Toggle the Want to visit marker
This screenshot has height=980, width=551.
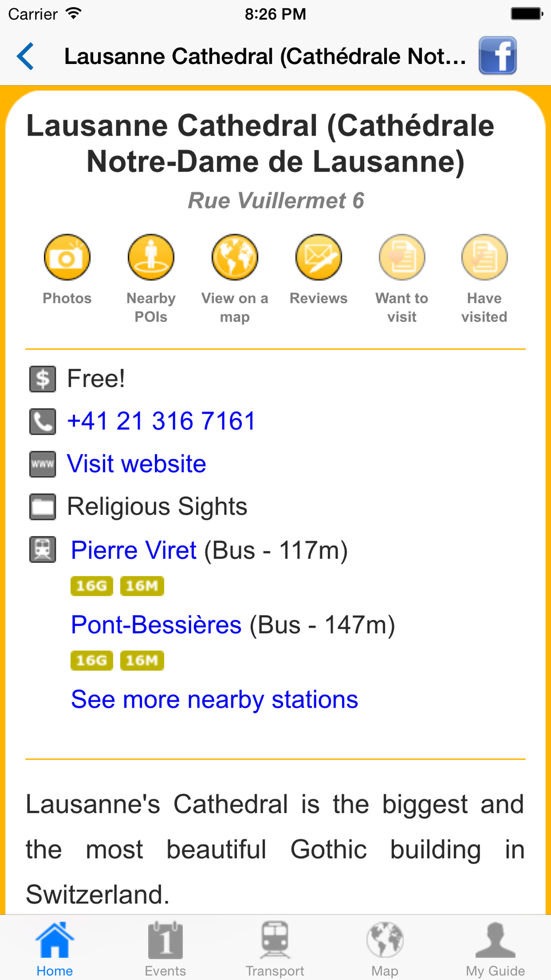[402, 257]
